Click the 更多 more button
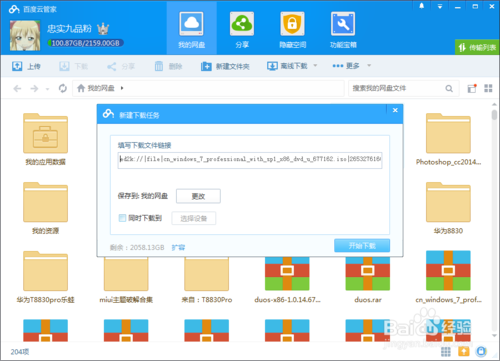This screenshot has width=500, height=361. [x=346, y=66]
